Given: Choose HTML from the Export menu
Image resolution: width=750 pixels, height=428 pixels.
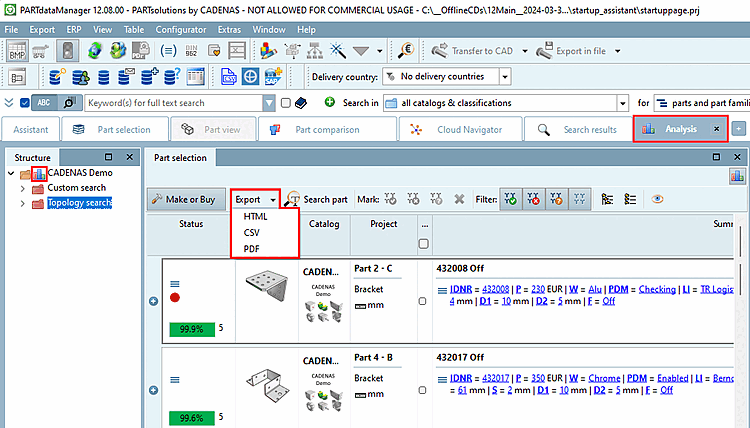Looking at the screenshot, I should pyautogui.click(x=255, y=217).
